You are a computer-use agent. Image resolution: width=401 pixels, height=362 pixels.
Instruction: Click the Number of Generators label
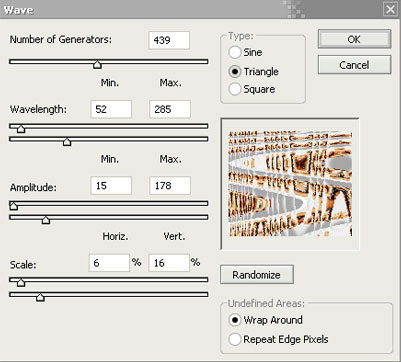pyautogui.click(x=61, y=40)
